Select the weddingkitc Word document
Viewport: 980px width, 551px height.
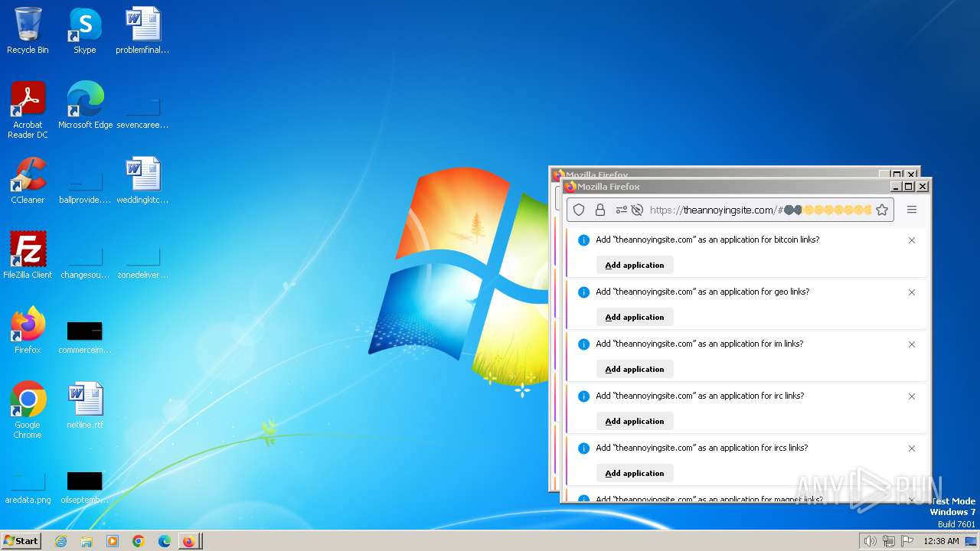point(142,181)
